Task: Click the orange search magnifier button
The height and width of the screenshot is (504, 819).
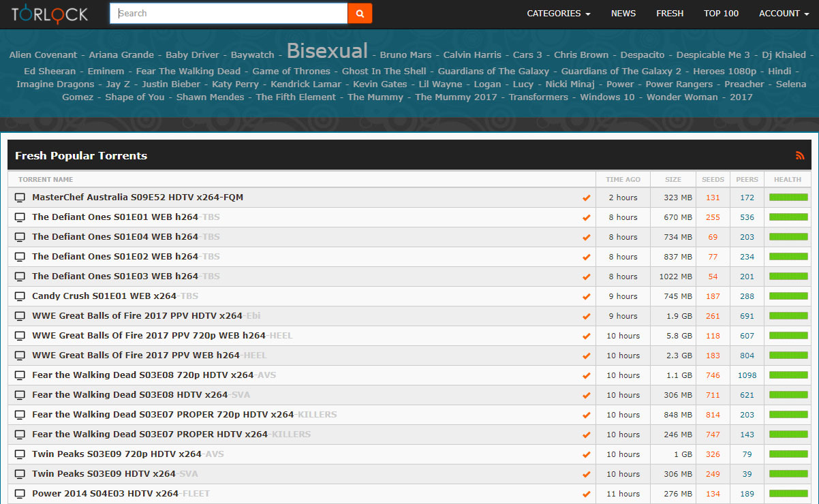Action: point(360,13)
